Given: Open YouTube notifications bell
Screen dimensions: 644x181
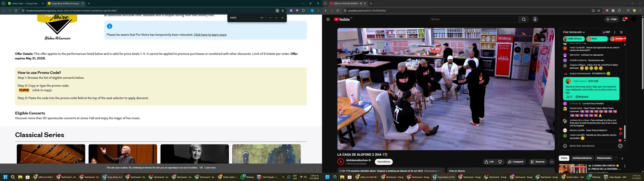Looking at the screenshot, I should [x=624, y=19].
